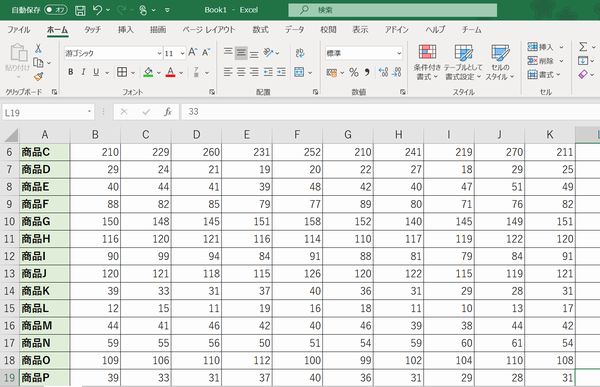Click the Fill down icon
Image resolution: width=600 pixels, height=387 pixels.
click(583, 60)
